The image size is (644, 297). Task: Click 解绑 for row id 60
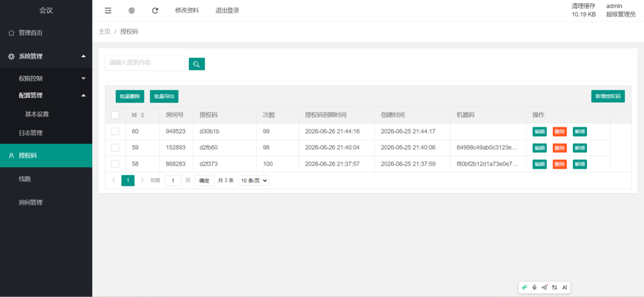point(580,132)
